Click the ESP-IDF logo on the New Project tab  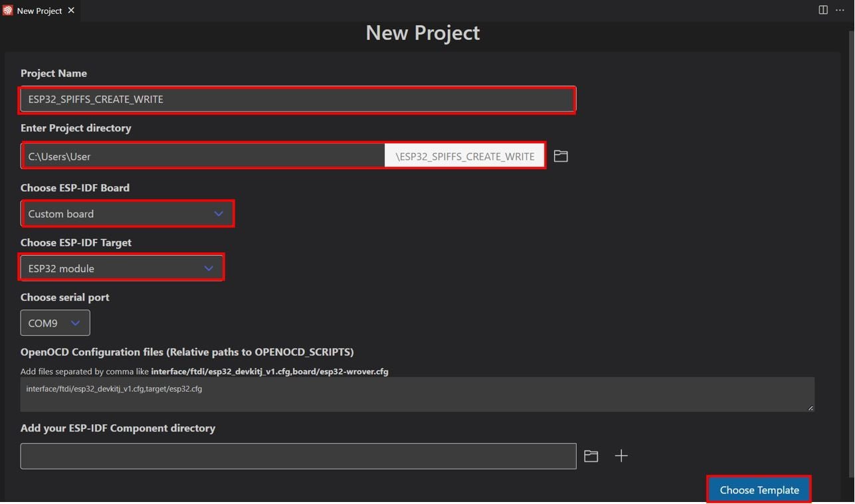[x=8, y=10]
